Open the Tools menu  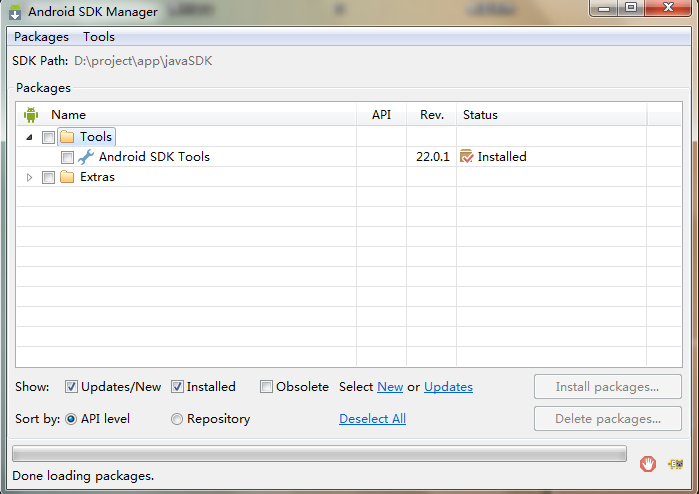point(99,37)
